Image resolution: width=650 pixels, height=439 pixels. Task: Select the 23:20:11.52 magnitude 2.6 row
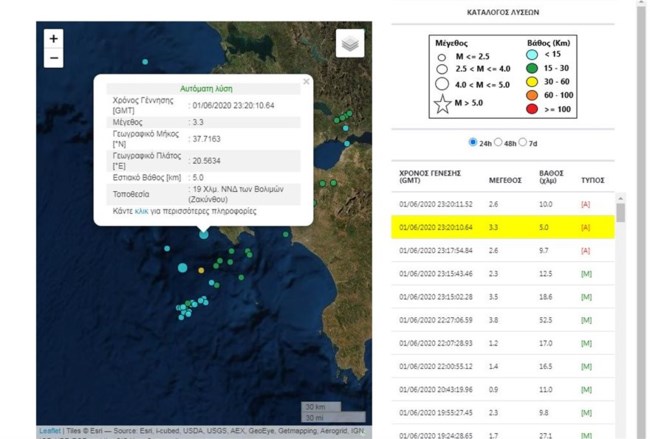pos(500,204)
